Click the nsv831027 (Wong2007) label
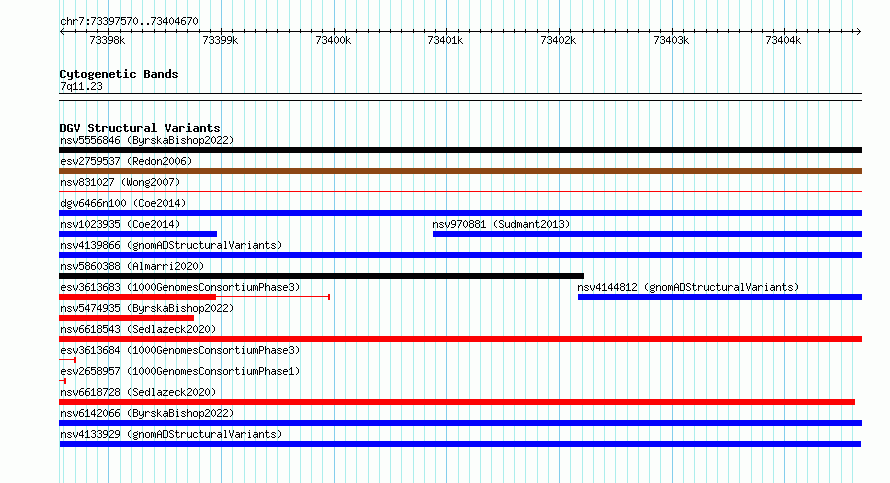The width and height of the screenshot is (890, 483). click(120, 182)
